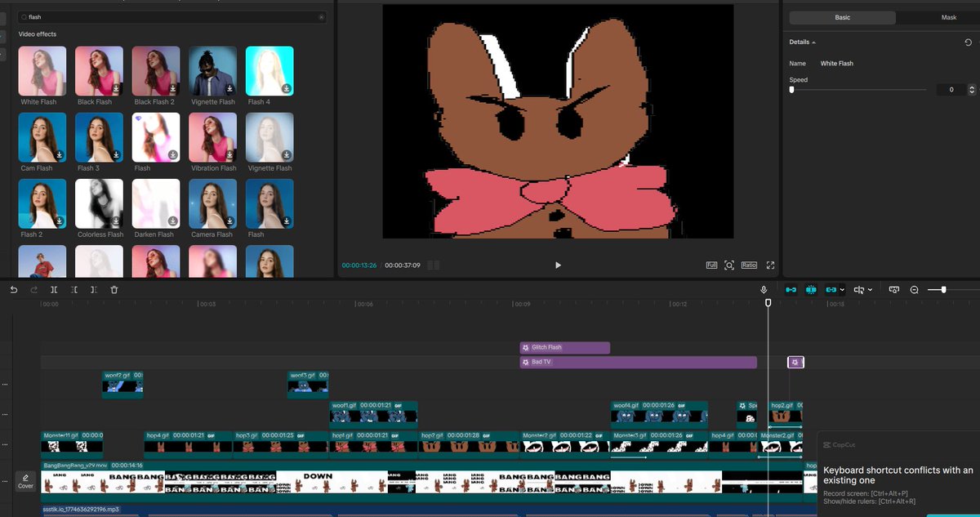Open linkage options dropdown arrow
Viewport: 980px width, 517px height.
844,290
